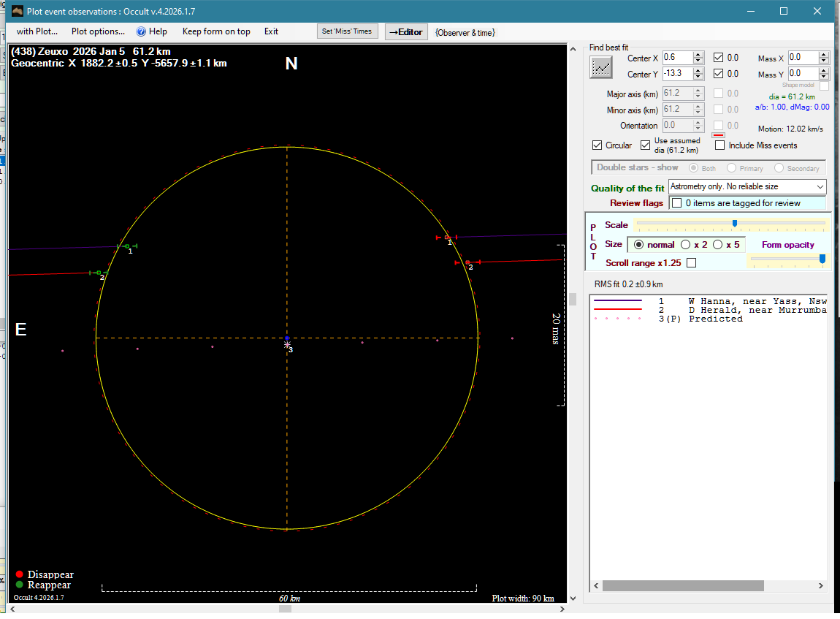Click the Center X input field

pyautogui.click(x=676, y=58)
